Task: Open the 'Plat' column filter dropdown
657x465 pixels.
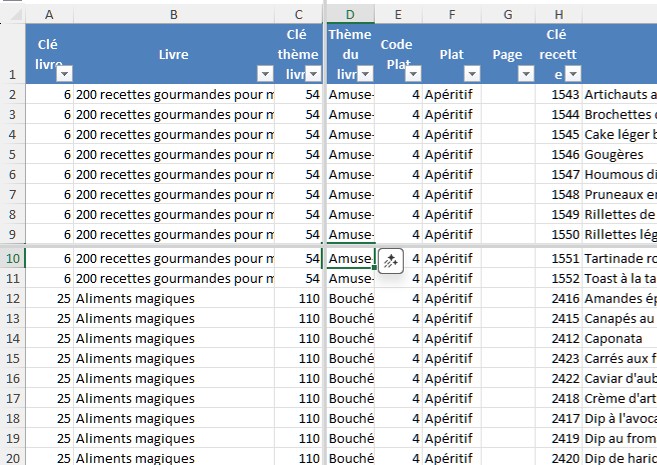Action: pyautogui.click(x=470, y=74)
